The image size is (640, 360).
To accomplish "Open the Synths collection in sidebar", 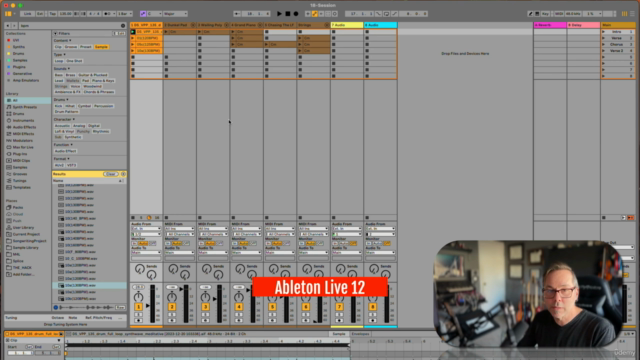I will point(19,47).
